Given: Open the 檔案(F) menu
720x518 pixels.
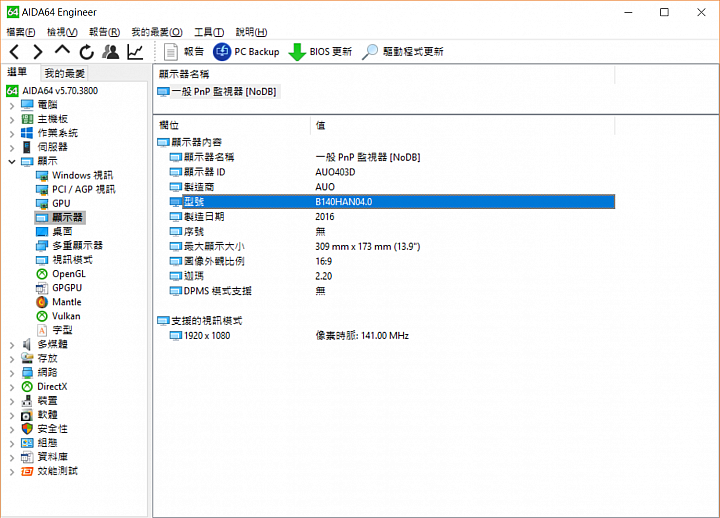Looking at the screenshot, I should coord(21,32).
